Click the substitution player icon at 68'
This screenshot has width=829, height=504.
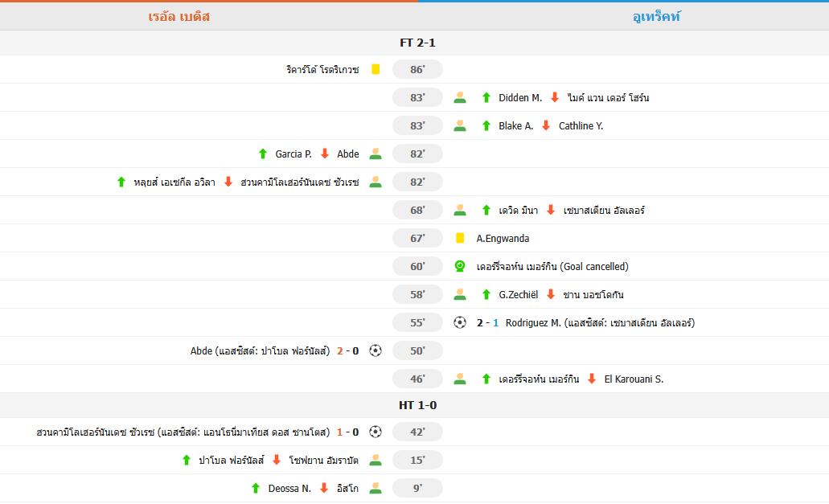[x=460, y=210]
